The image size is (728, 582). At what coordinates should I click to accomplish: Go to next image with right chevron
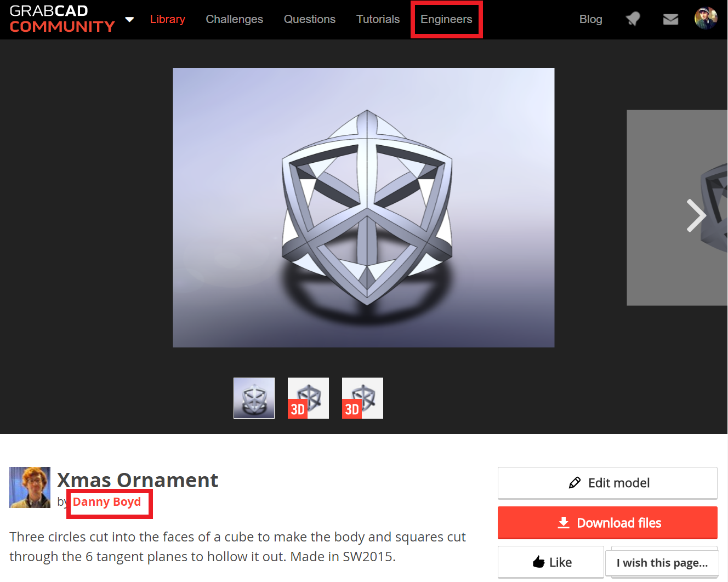[696, 215]
